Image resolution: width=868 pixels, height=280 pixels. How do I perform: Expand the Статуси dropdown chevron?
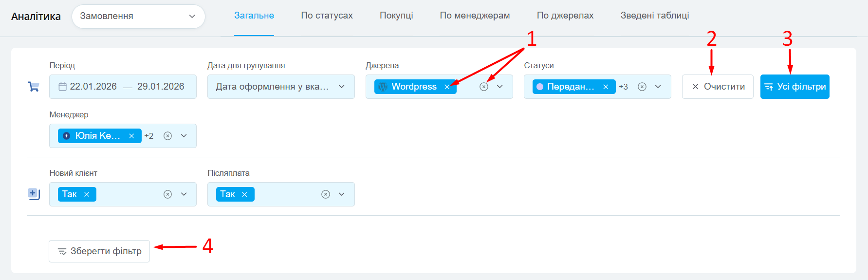tap(658, 87)
